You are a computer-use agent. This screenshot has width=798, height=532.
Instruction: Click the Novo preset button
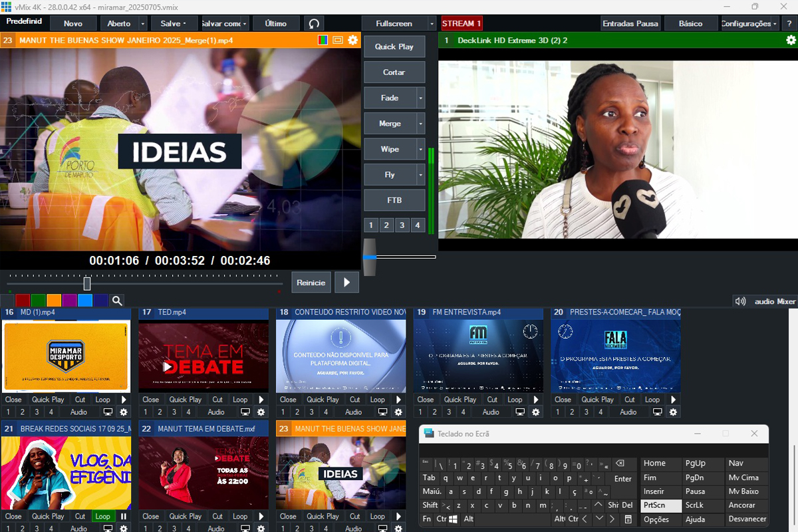[x=73, y=23]
